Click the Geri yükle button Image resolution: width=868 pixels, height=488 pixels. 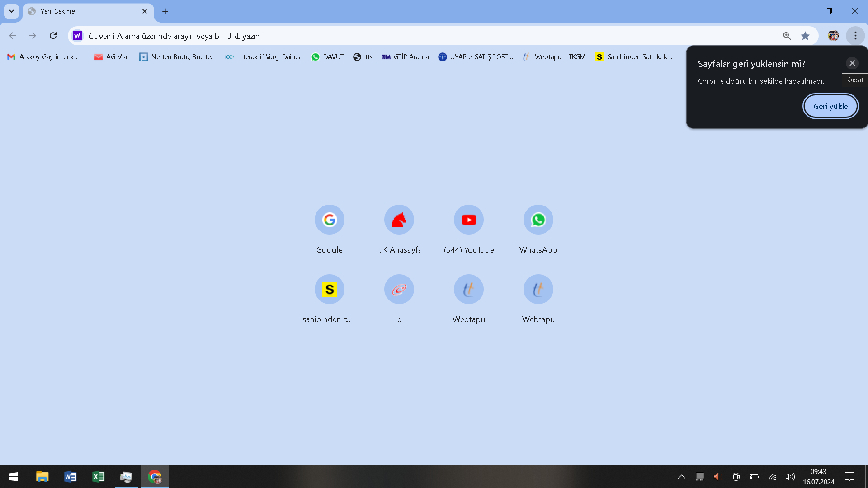(x=830, y=106)
